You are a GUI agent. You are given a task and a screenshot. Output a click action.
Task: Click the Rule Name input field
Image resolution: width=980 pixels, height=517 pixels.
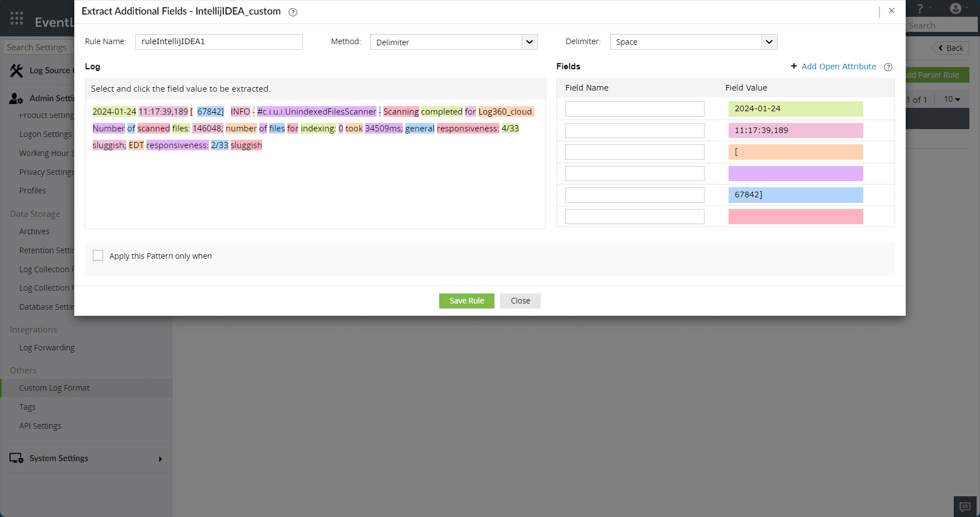pyautogui.click(x=219, y=42)
